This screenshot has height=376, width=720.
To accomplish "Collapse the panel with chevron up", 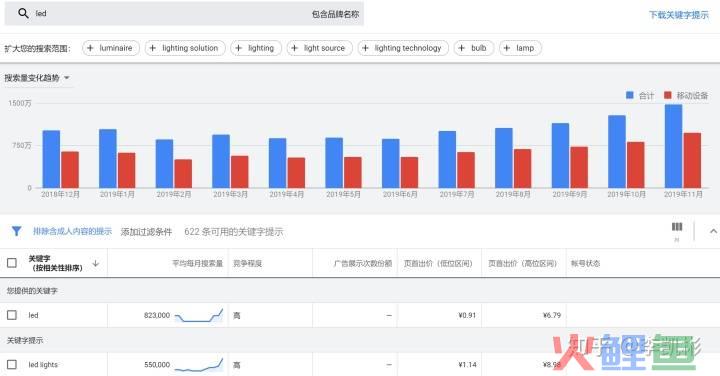I will 713,231.
